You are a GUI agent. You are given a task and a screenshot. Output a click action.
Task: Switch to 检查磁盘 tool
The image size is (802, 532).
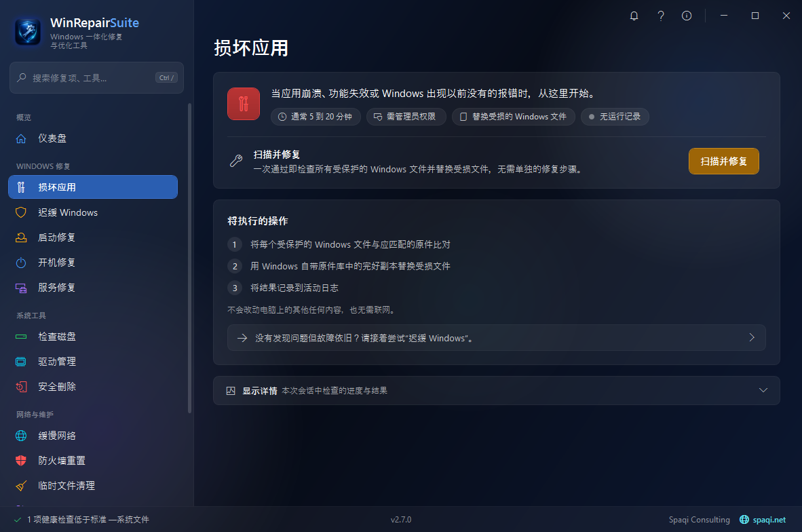click(93, 337)
